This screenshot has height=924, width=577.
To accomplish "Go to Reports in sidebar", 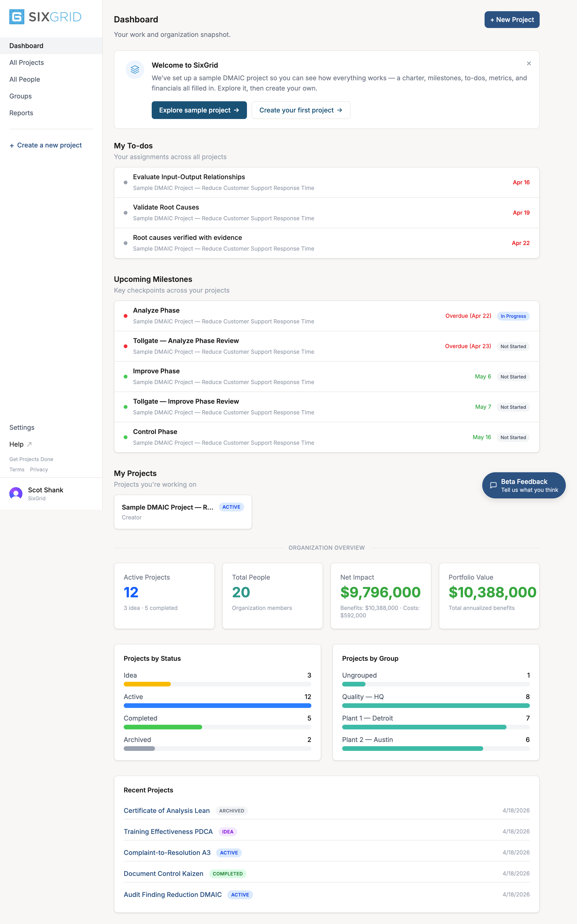I will click(21, 113).
